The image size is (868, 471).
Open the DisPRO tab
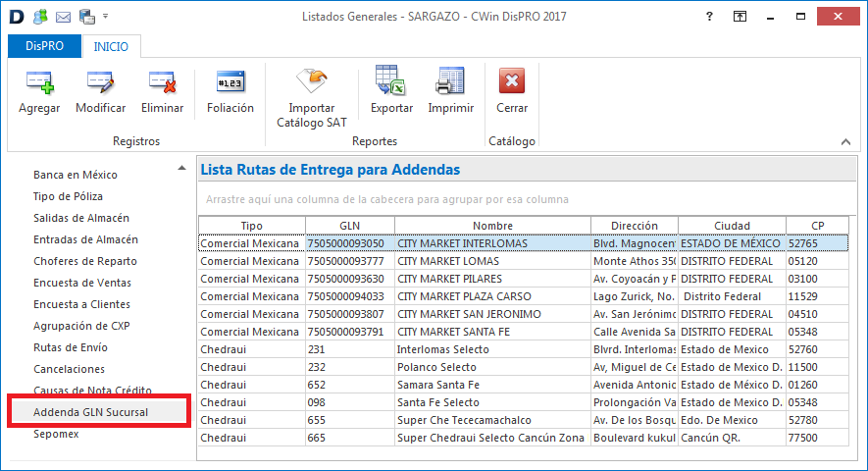(44, 46)
